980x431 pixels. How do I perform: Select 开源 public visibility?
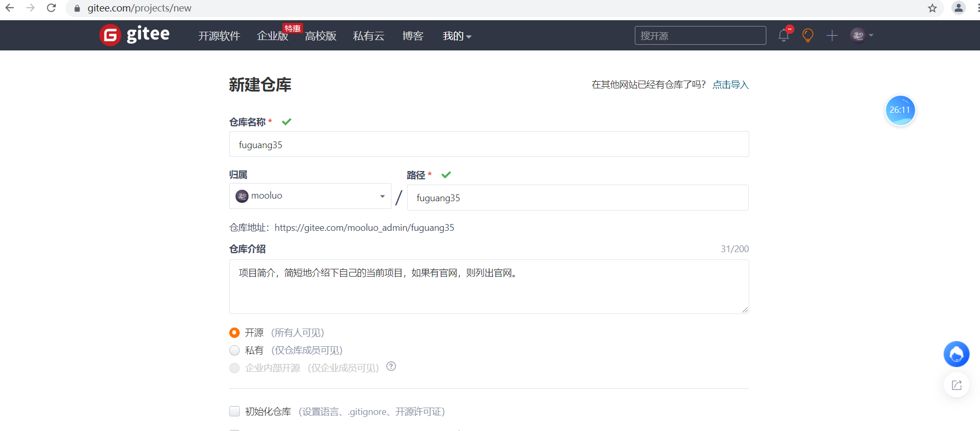coord(234,333)
